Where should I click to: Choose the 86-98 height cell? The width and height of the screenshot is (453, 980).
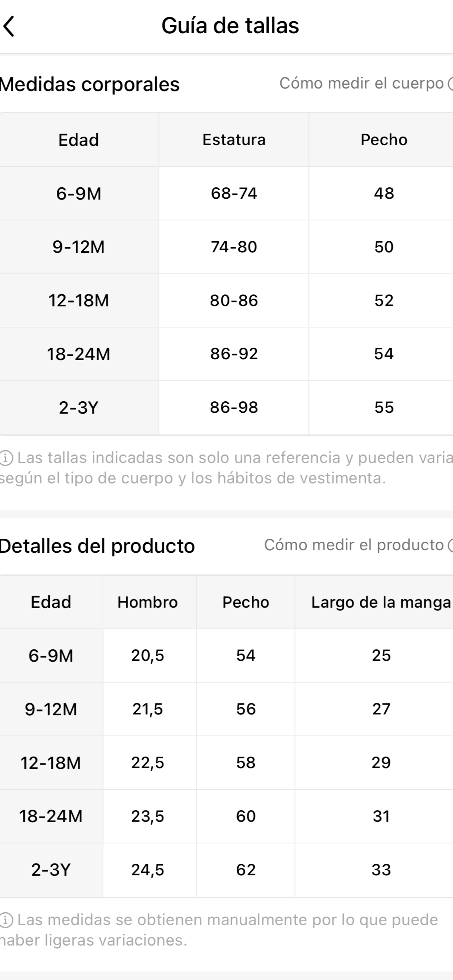click(234, 408)
